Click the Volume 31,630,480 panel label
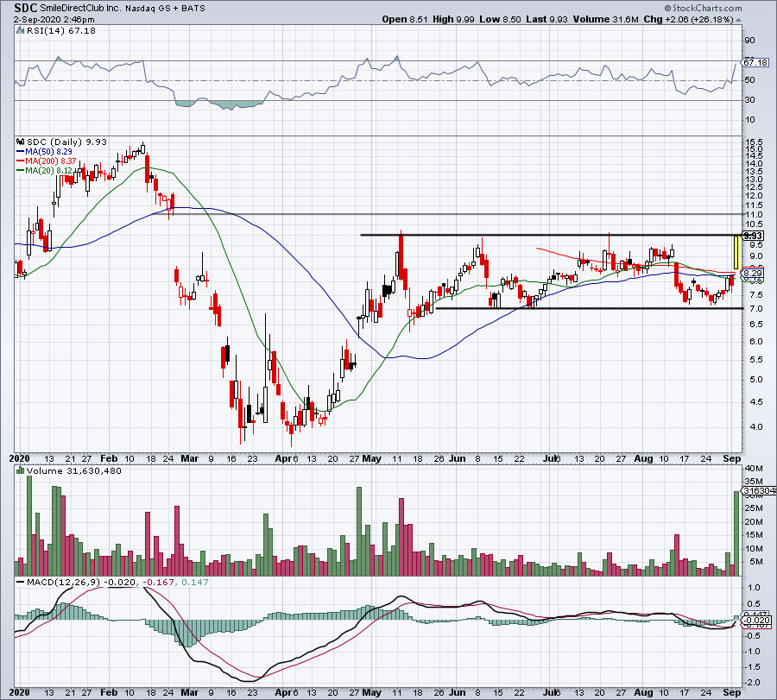 (74, 470)
